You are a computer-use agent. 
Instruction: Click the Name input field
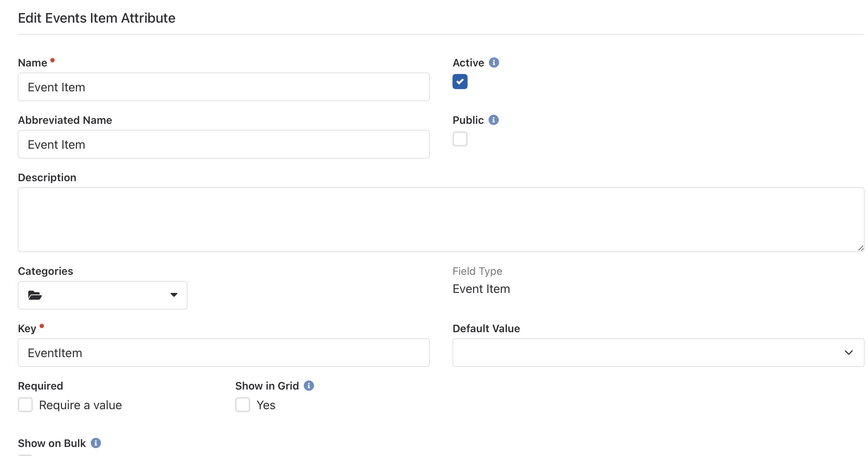[224, 87]
